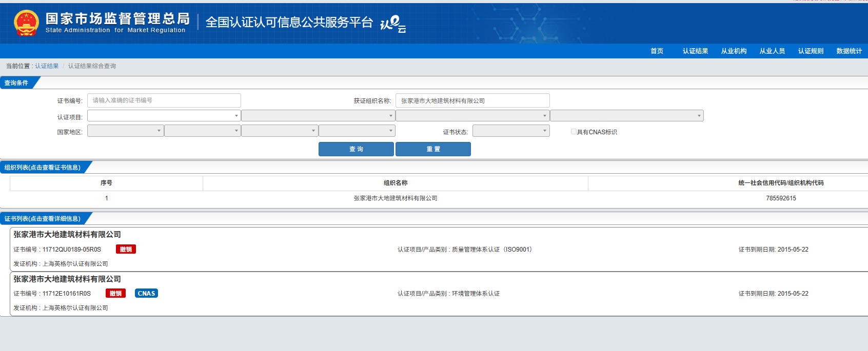Open the fourth 国家地区 dropdown
The height and width of the screenshot is (351, 868).
coord(357,131)
